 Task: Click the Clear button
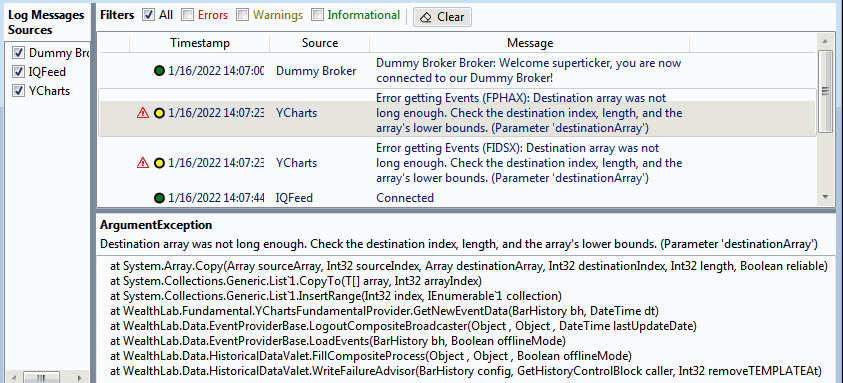(x=442, y=17)
